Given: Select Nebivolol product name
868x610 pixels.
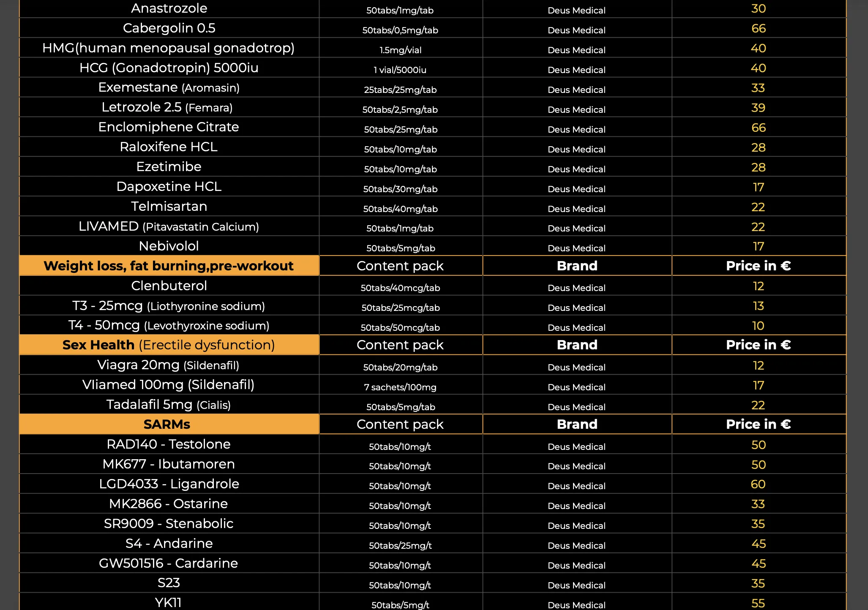Looking at the screenshot, I should point(169,246).
